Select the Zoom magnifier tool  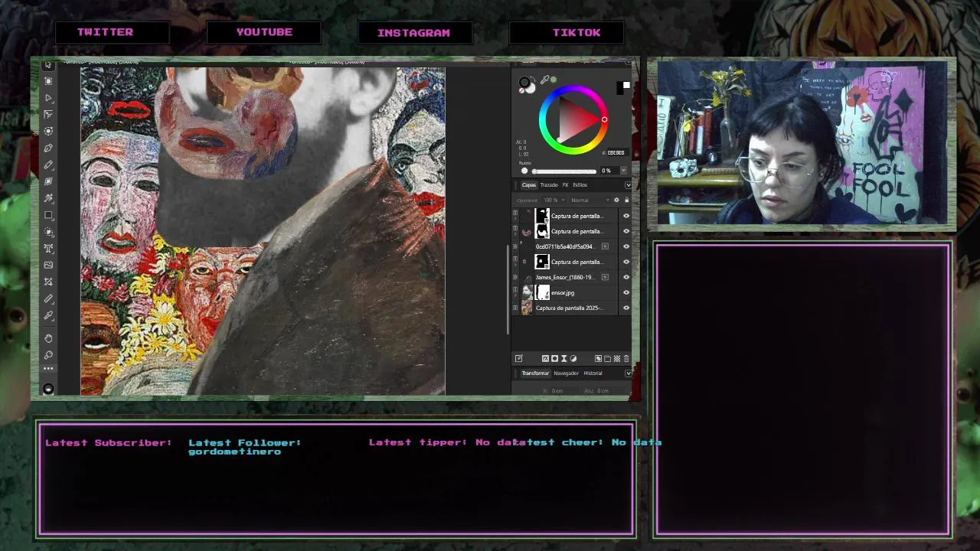coord(48,354)
